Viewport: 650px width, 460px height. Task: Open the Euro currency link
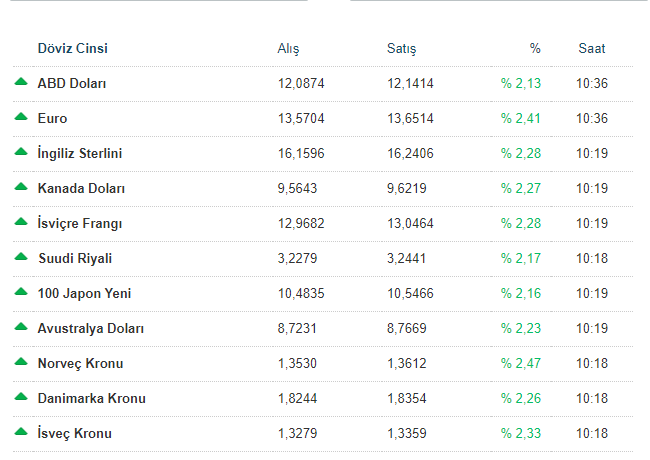(52, 119)
